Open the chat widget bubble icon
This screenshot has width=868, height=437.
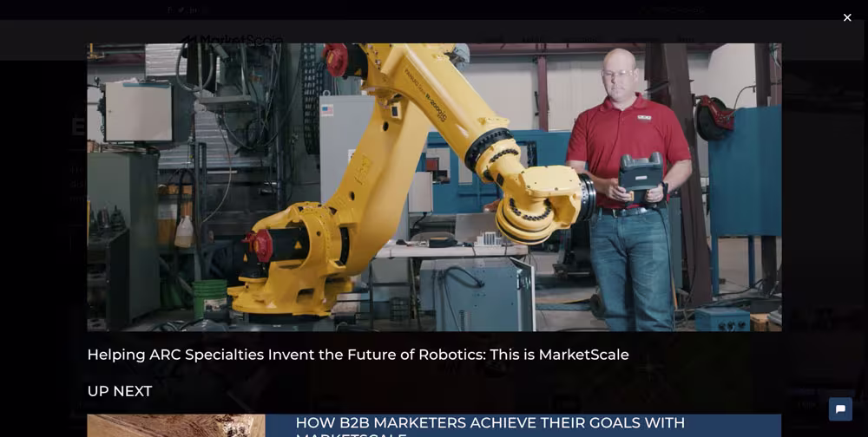click(x=840, y=409)
